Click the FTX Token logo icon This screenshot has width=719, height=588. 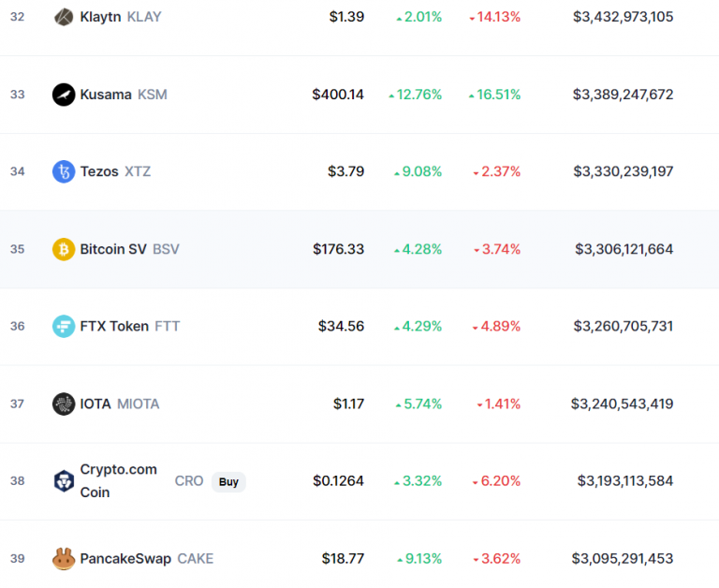(64, 326)
